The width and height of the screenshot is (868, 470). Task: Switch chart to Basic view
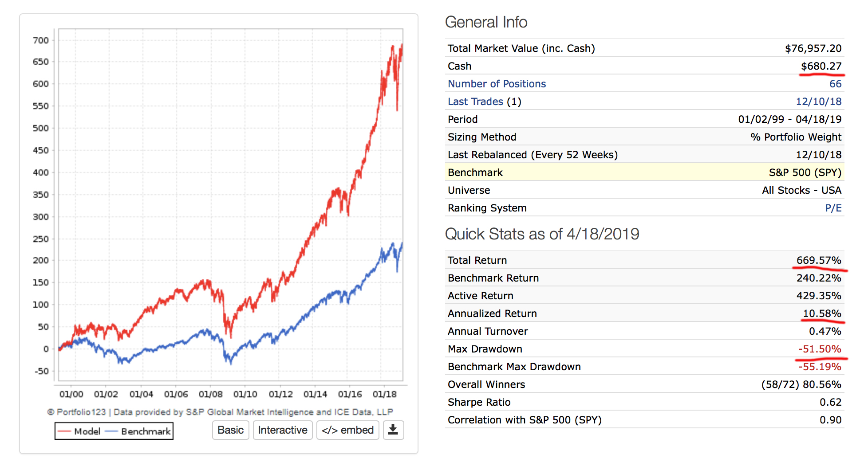click(x=230, y=430)
